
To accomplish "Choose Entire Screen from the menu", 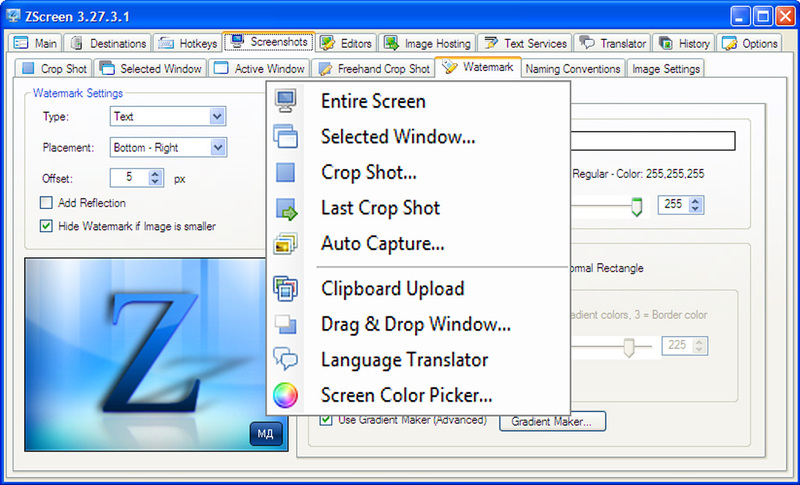I will pos(418,101).
